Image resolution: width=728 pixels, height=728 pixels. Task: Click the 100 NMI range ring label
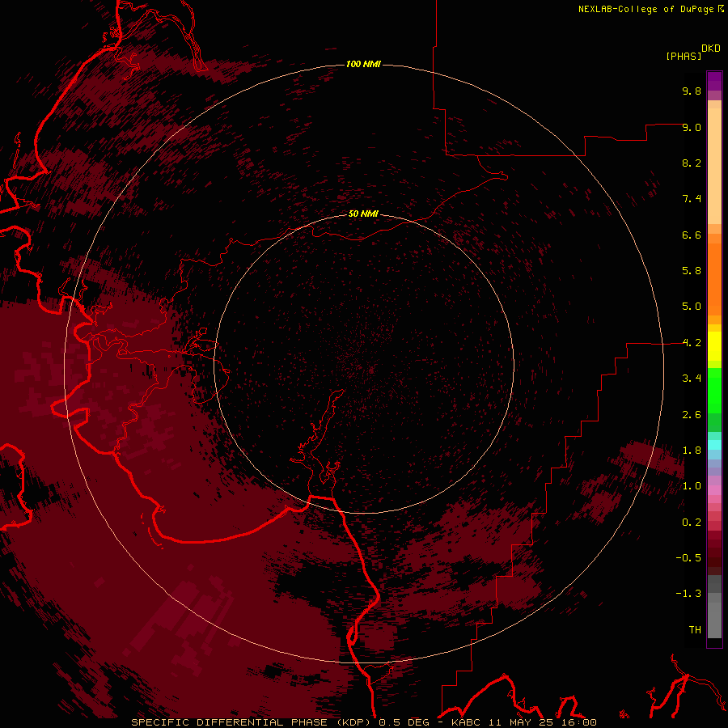pos(363,64)
